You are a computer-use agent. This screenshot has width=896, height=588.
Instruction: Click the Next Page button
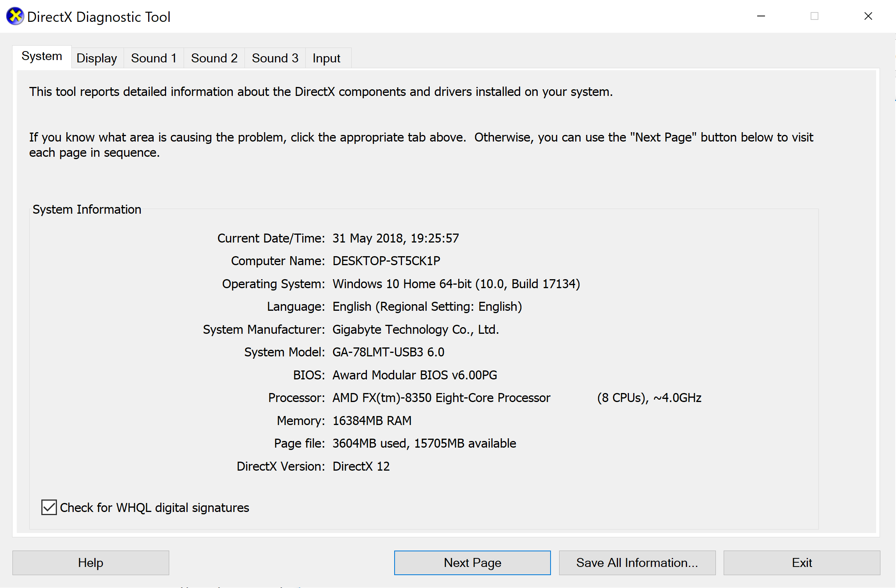tap(472, 562)
